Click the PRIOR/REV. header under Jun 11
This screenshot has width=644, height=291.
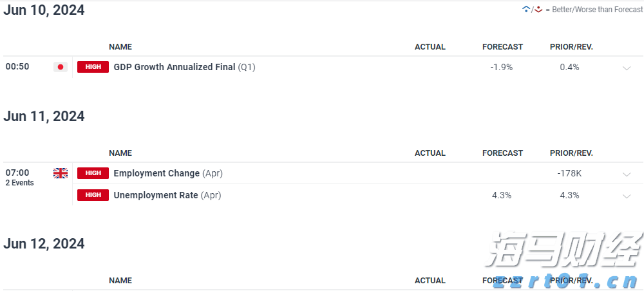[571, 153]
